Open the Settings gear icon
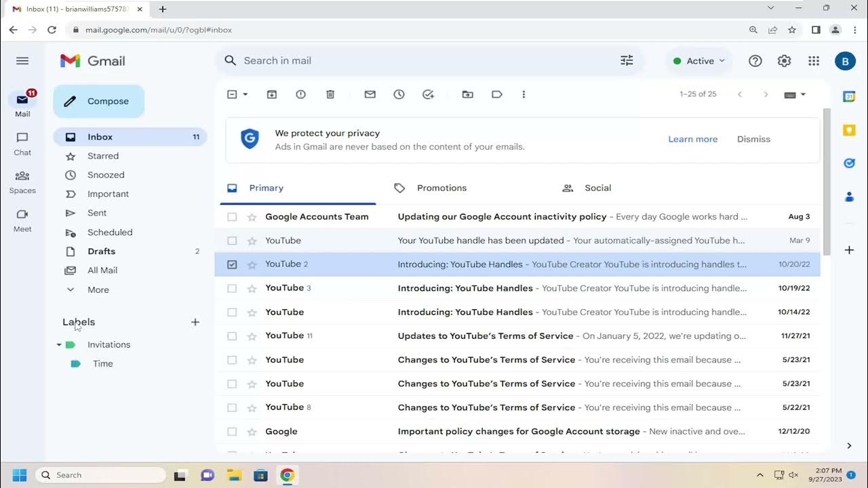The width and height of the screenshot is (868, 488). point(785,61)
